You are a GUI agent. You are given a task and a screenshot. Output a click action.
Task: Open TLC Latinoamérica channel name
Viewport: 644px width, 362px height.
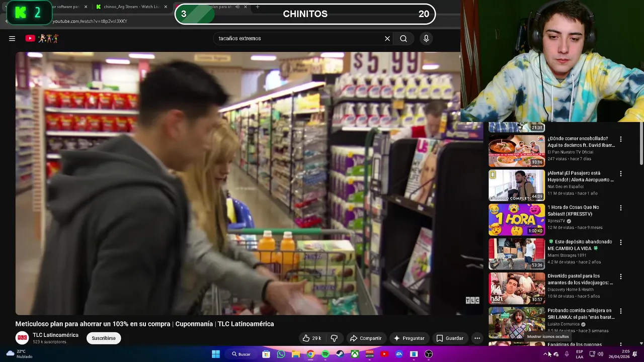[x=55, y=335]
